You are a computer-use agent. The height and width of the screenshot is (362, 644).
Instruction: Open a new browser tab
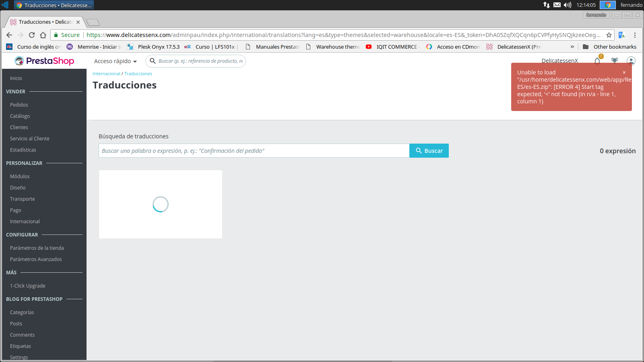click(x=93, y=22)
